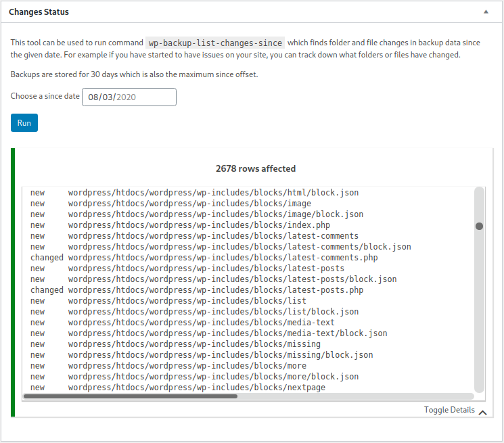Select the blocks/list/block.json row
Screen dimensions: 504x443
coord(194,312)
